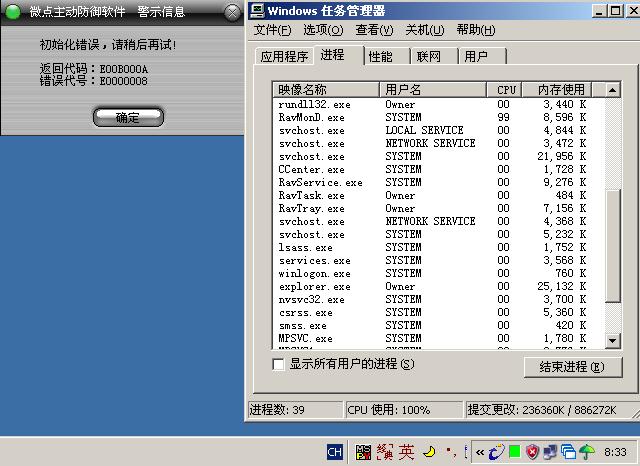Click the green square CPU meter tray icon

pyautogui.click(x=515, y=452)
